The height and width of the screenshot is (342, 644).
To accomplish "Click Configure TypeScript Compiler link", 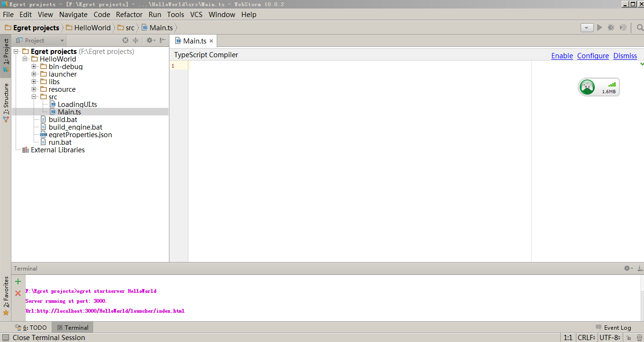I will [593, 56].
